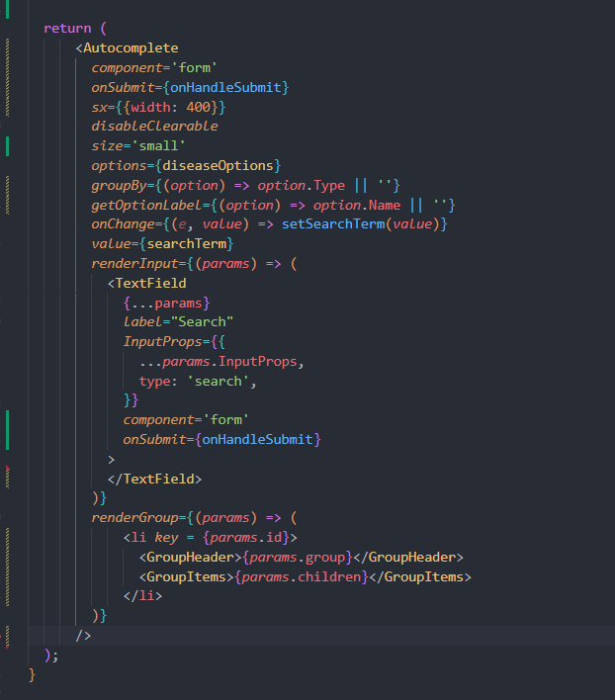
Task: Click the opening '<GroupHeader>' tag
Action: pos(191,558)
